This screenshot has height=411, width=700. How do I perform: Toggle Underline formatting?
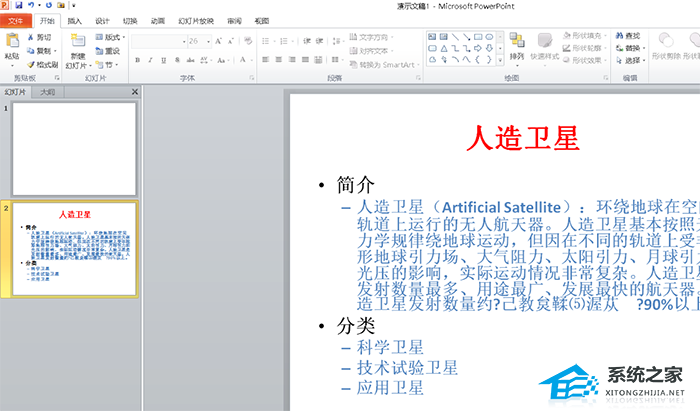point(164,60)
